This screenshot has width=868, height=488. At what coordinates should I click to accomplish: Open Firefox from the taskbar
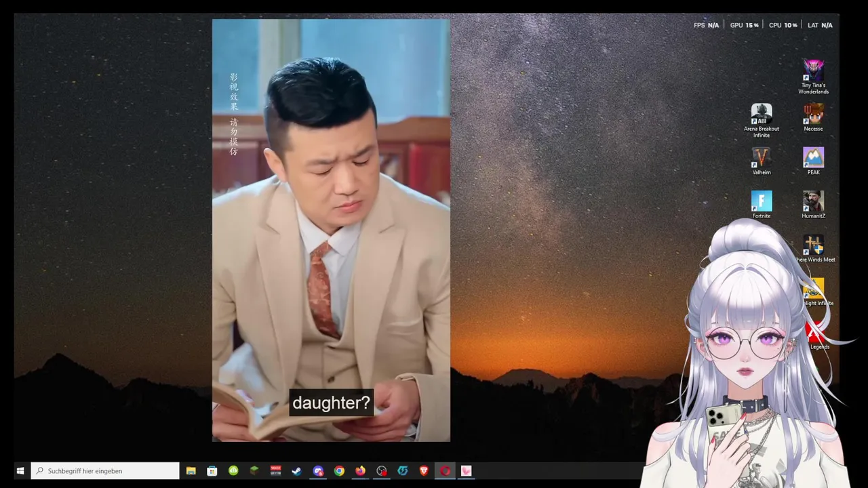pyautogui.click(x=360, y=470)
